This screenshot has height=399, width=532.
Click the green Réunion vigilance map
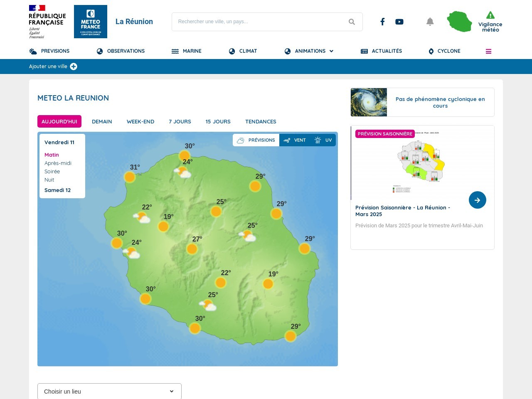click(x=460, y=22)
